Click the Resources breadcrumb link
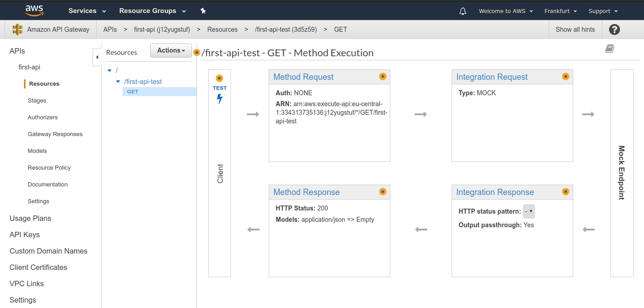 tap(222, 29)
